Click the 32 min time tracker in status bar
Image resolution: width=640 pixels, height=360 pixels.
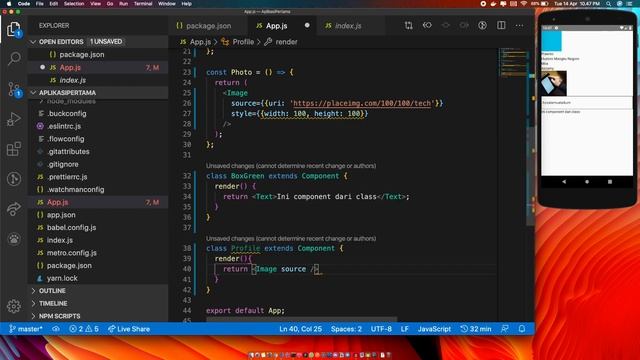point(476,329)
